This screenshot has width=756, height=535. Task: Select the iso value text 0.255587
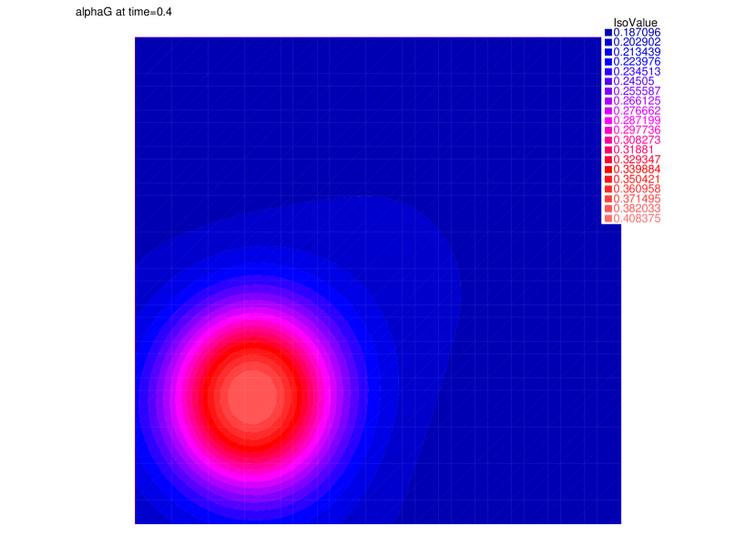pos(637,91)
